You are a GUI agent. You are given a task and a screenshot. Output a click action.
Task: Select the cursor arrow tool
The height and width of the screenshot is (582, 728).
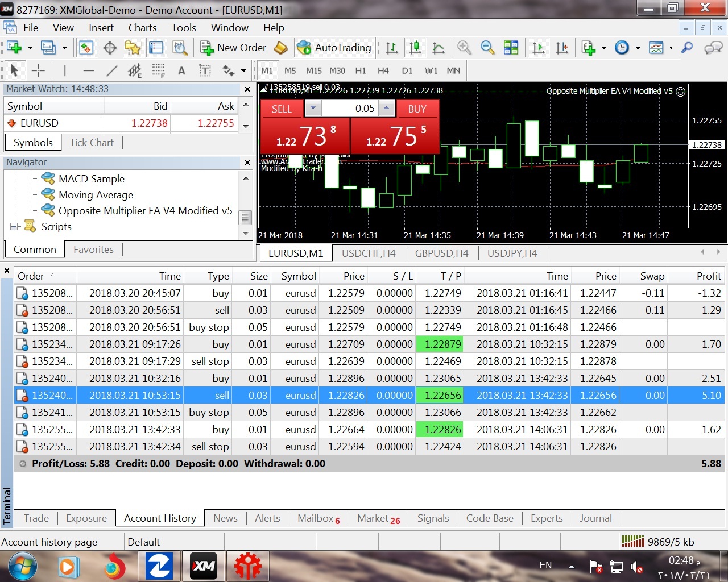tap(15, 70)
